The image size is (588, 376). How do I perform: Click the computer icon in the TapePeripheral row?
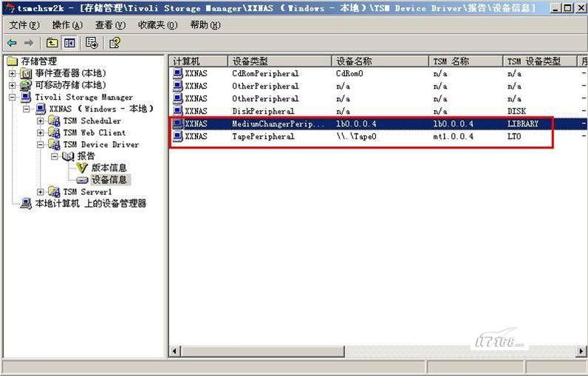pyautogui.click(x=178, y=136)
